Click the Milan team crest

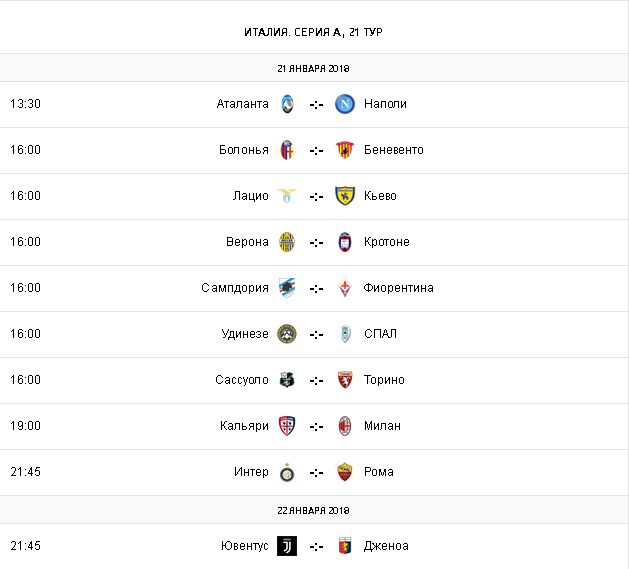pyautogui.click(x=345, y=426)
